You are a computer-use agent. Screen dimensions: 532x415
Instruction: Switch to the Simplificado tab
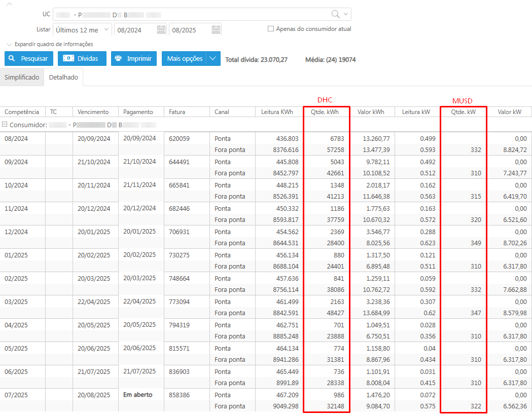click(22, 78)
